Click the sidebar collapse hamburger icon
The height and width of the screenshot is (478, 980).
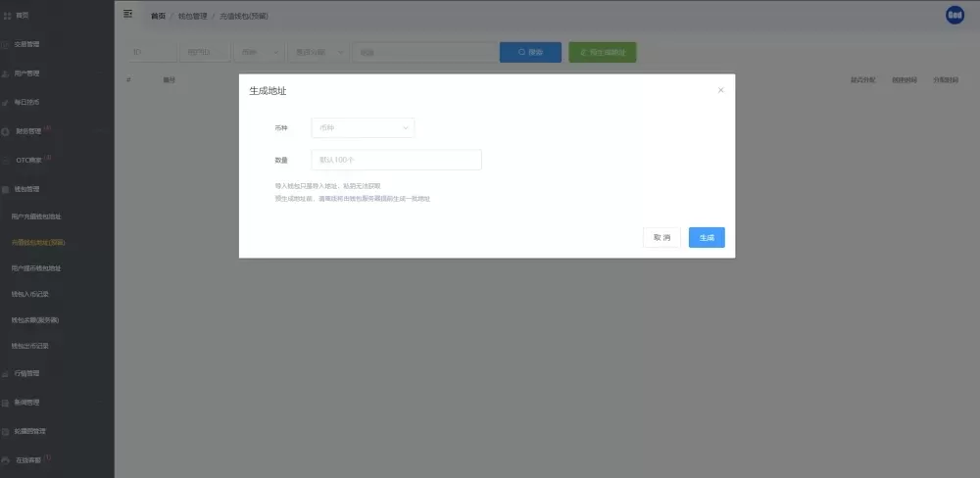[x=127, y=14]
